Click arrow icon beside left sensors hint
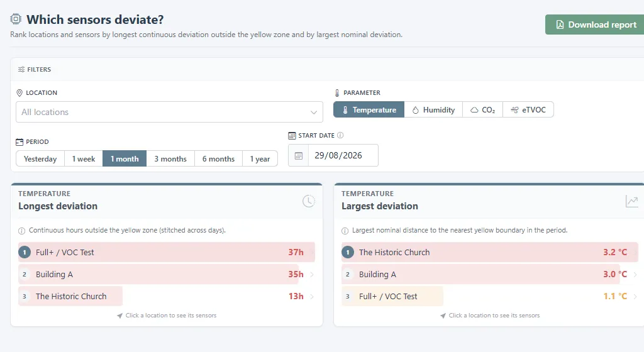The image size is (644, 352). [119, 316]
